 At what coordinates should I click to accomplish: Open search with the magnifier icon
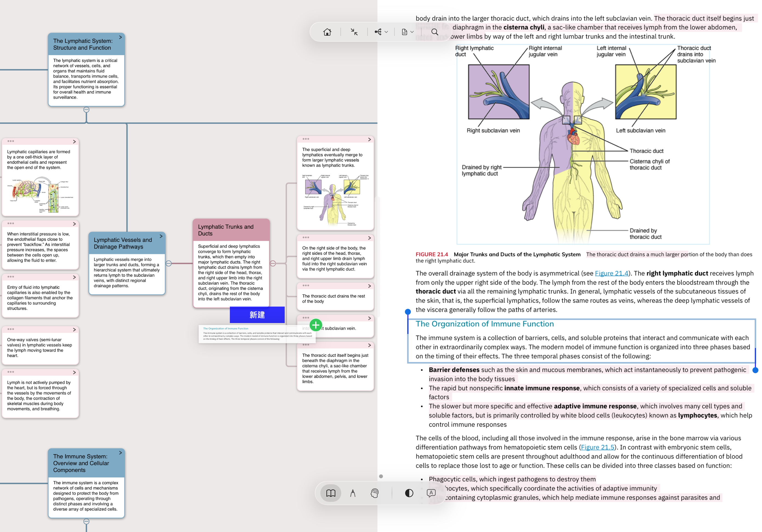point(434,32)
